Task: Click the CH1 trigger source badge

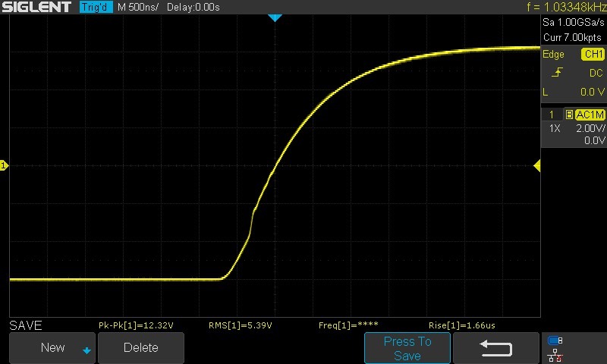Action: point(593,54)
